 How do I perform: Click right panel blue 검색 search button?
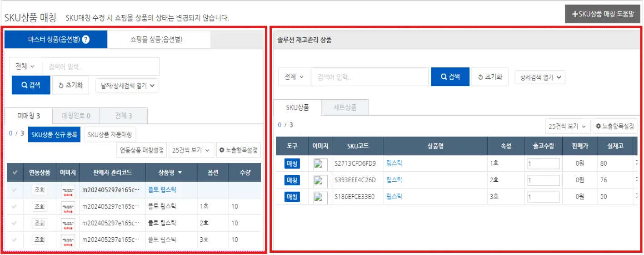(450, 77)
